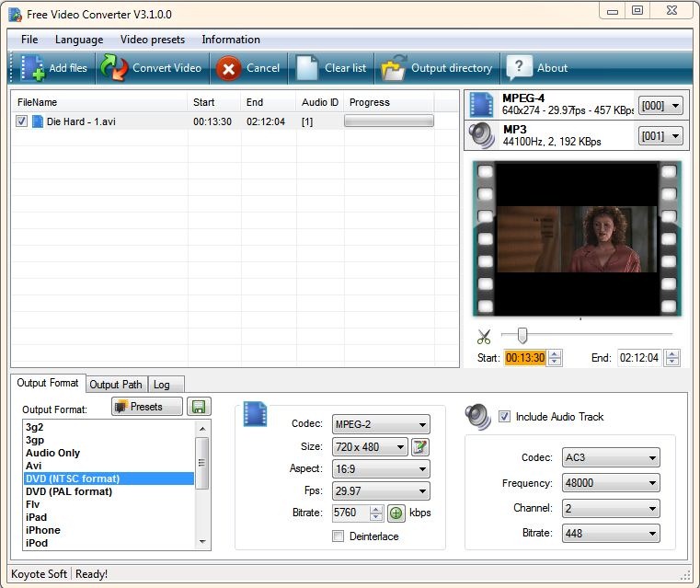The width and height of the screenshot is (700, 588).
Task: Click the Add files toolbar icon
Action: (x=33, y=68)
